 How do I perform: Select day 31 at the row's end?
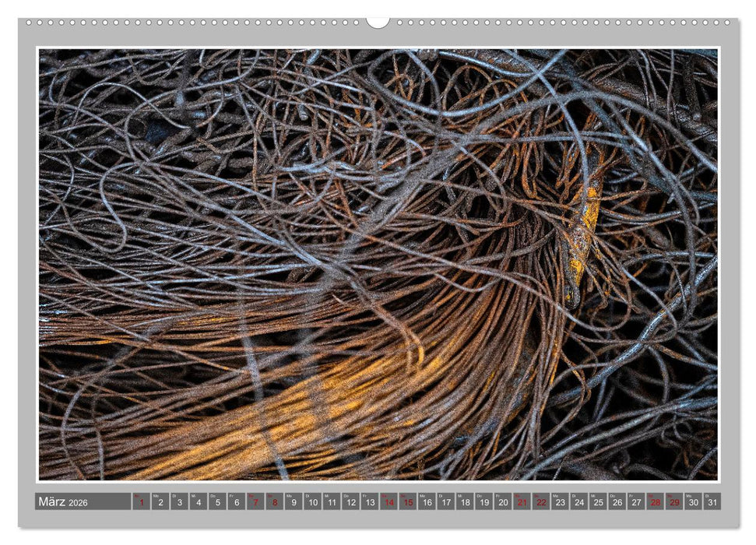point(712,502)
